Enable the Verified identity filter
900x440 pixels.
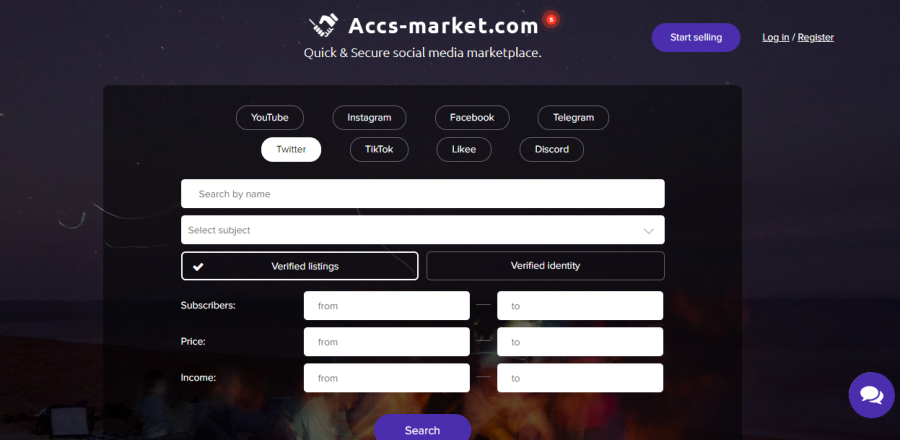click(545, 266)
